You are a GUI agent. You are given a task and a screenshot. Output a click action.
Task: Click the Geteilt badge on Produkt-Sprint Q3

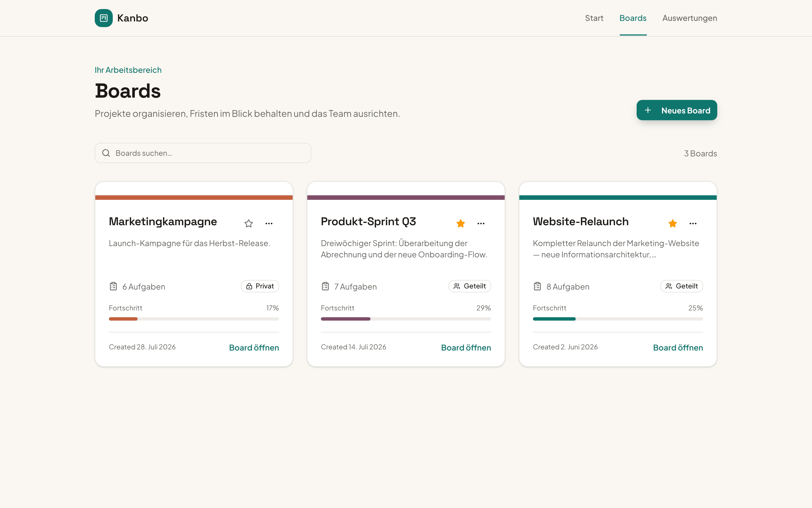point(470,286)
